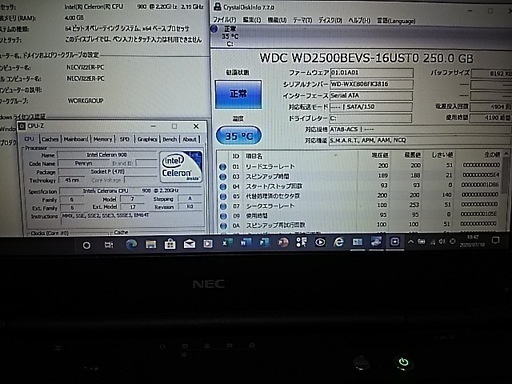Viewport: 512px width, 384px height.
Task: Open Microsoft Edge from the taskbar
Action: pos(131,244)
